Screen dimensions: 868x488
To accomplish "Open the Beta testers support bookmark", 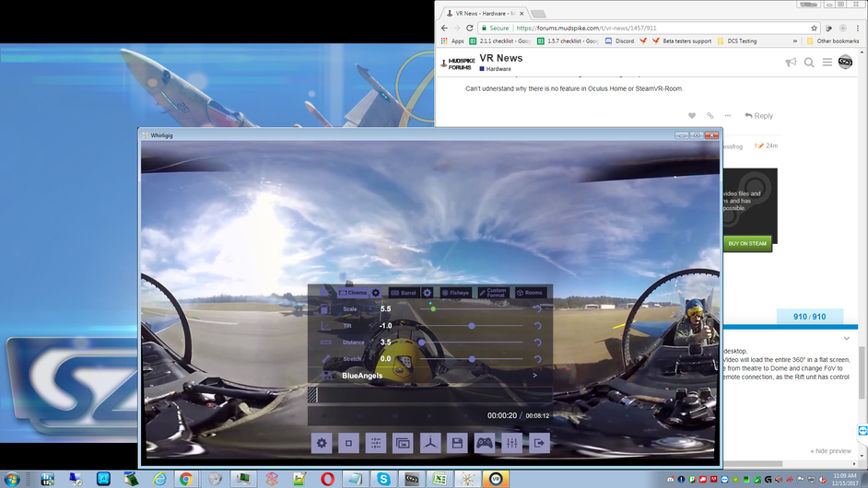I will tap(682, 41).
